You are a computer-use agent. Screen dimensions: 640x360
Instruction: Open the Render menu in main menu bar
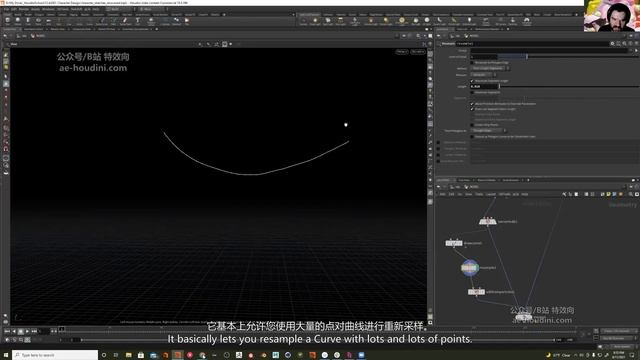click(x=24, y=9)
